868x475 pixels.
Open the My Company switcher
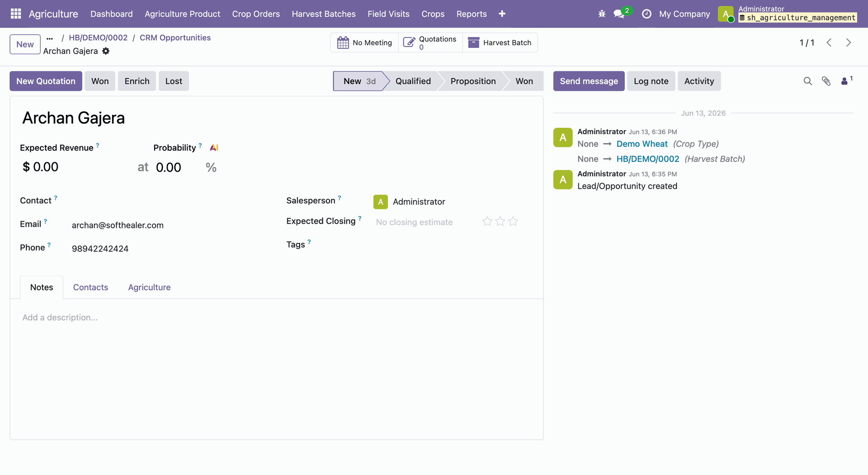pos(684,14)
